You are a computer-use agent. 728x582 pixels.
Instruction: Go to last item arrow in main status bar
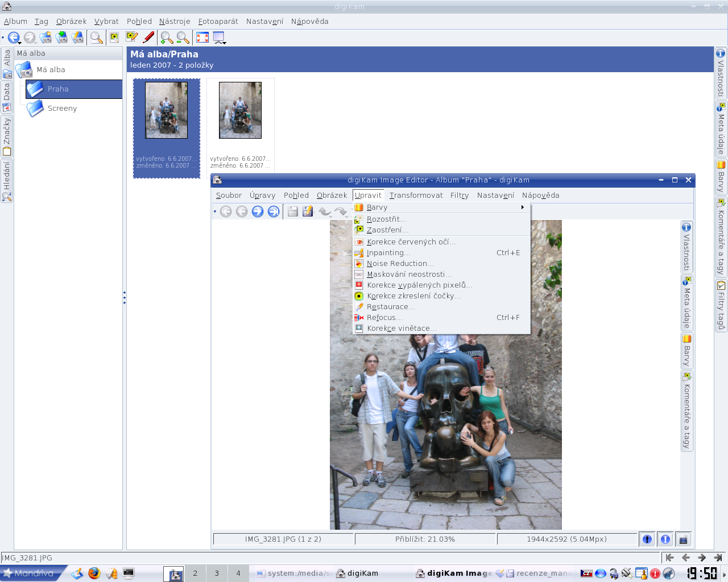718,558
